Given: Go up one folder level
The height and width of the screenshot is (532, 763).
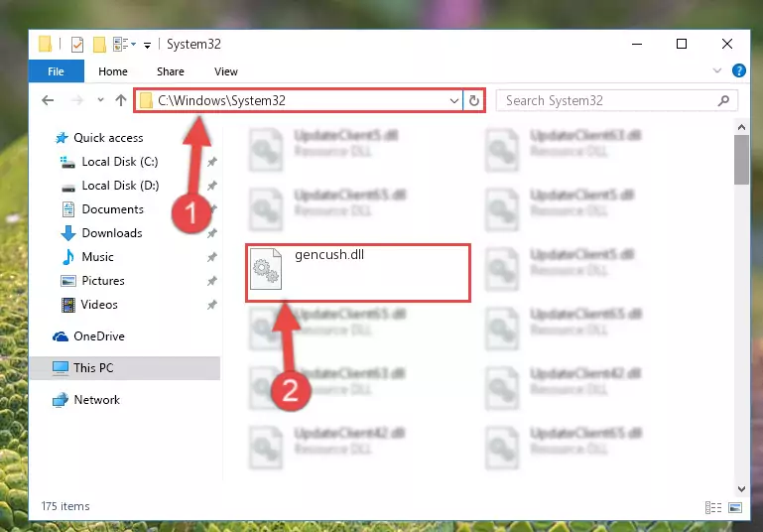Looking at the screenshot, I should [121, 100].
